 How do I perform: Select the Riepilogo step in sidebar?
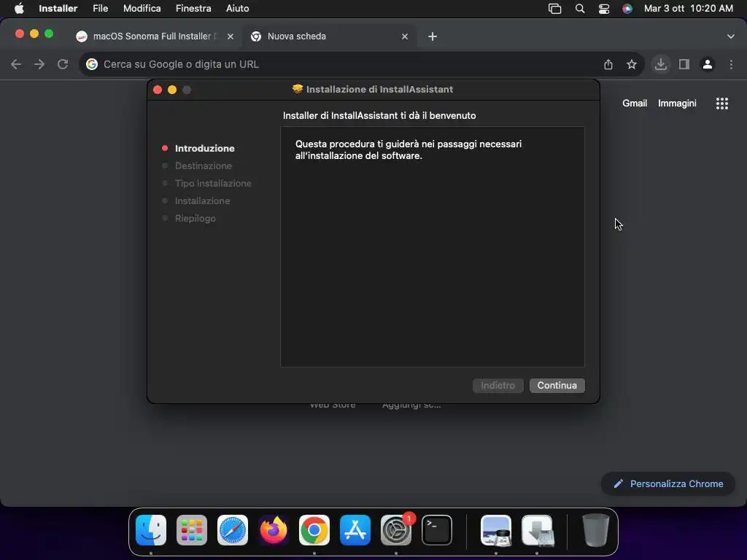(195, 218)
